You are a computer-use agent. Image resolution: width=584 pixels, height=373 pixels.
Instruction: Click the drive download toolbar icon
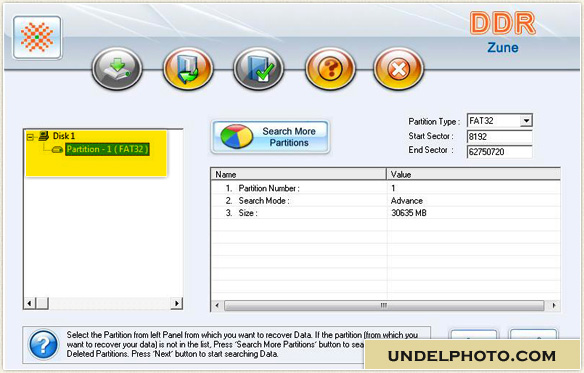tap(117, 69)
